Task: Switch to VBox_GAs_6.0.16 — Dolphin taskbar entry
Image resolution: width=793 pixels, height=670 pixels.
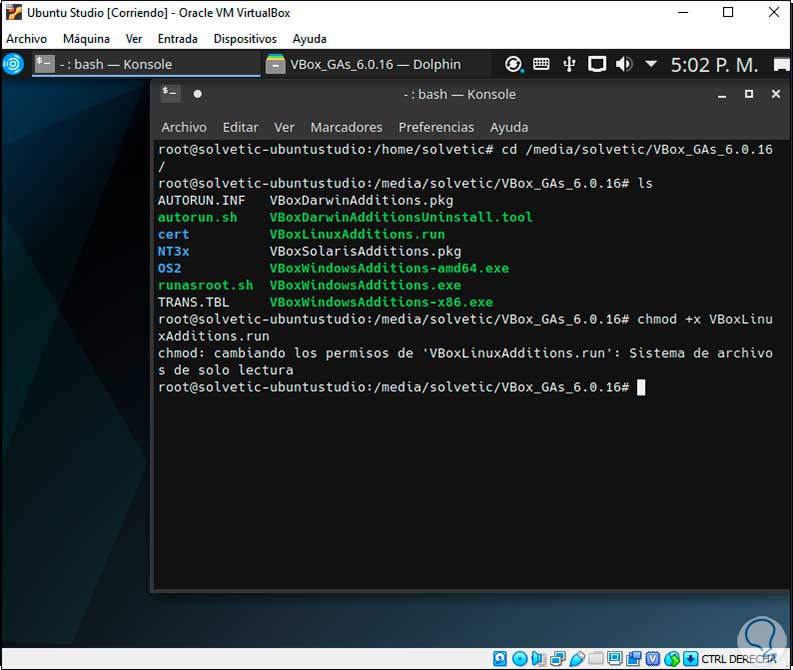Action: point(375,65)
